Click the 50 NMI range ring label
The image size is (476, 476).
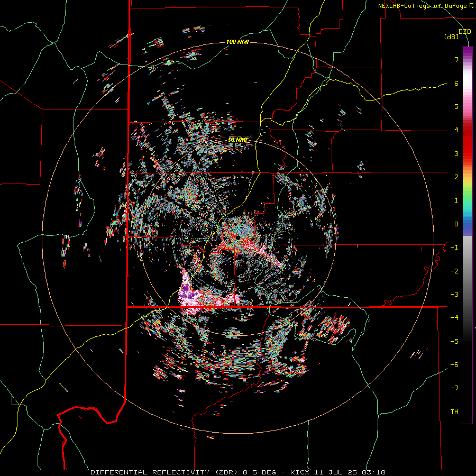click(x=237, y=140)
